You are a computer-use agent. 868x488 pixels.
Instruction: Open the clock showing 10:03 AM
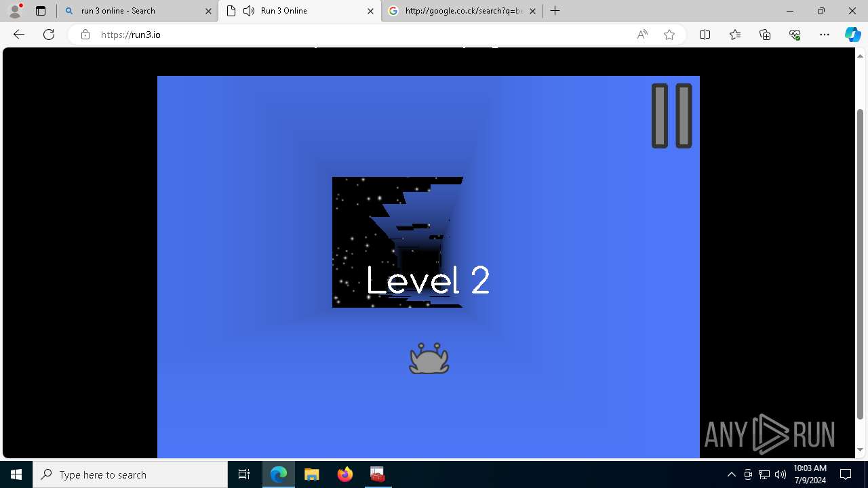[x=810, y=474]
